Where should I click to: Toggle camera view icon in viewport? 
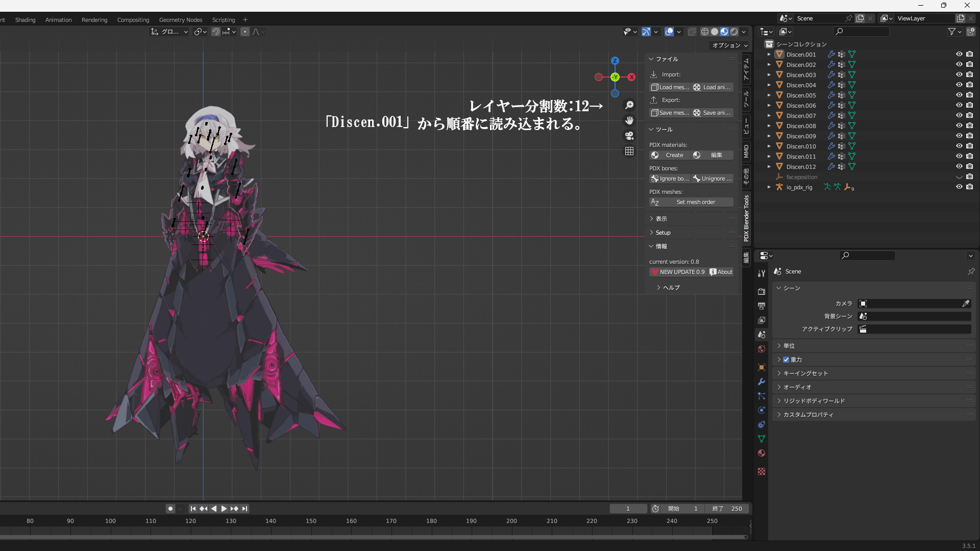tap(629, 136)
